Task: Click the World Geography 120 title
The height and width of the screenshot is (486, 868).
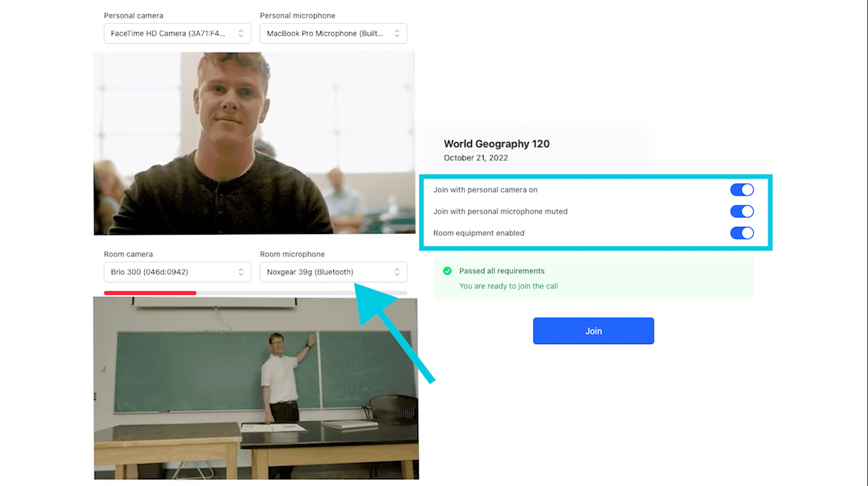Action: coord(496,144)
